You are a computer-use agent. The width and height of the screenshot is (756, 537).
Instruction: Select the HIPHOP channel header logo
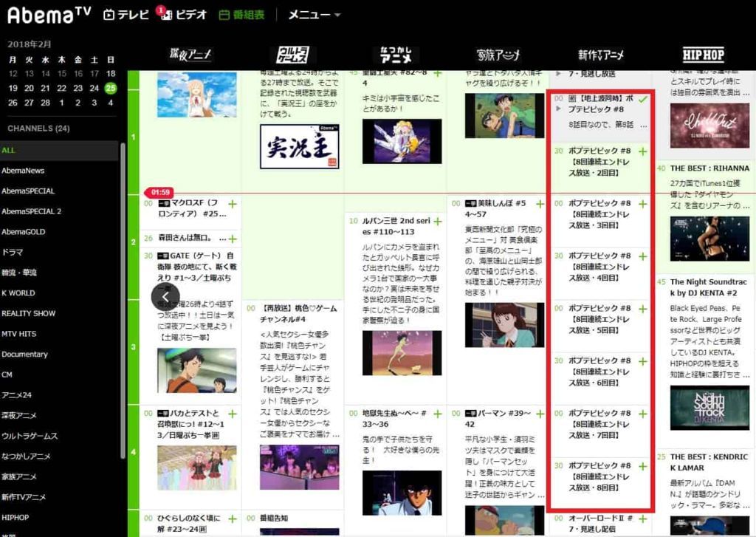click(704, 55)
